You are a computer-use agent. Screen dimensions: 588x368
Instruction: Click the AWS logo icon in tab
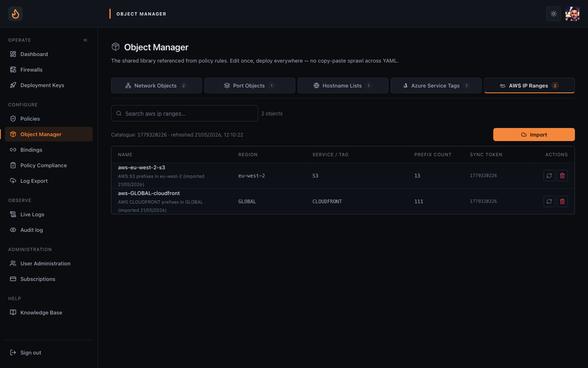(x=503, y=85)
